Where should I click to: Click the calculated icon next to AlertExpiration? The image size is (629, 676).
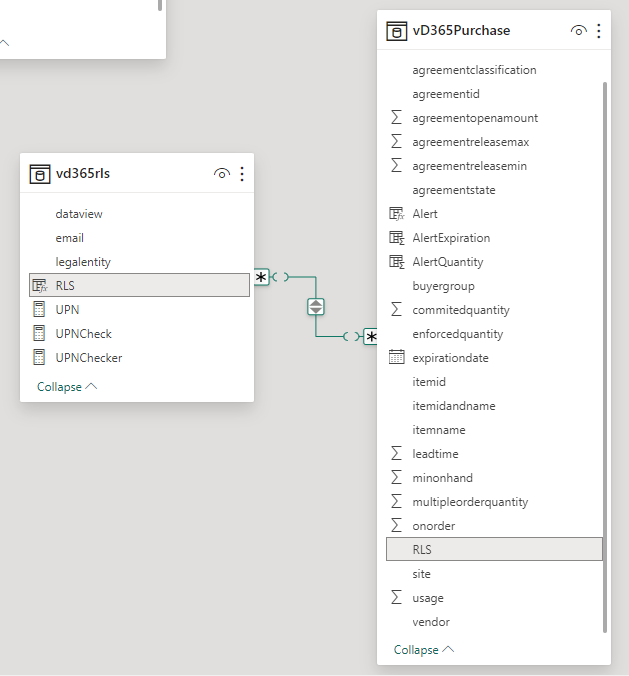click(396, 238)
